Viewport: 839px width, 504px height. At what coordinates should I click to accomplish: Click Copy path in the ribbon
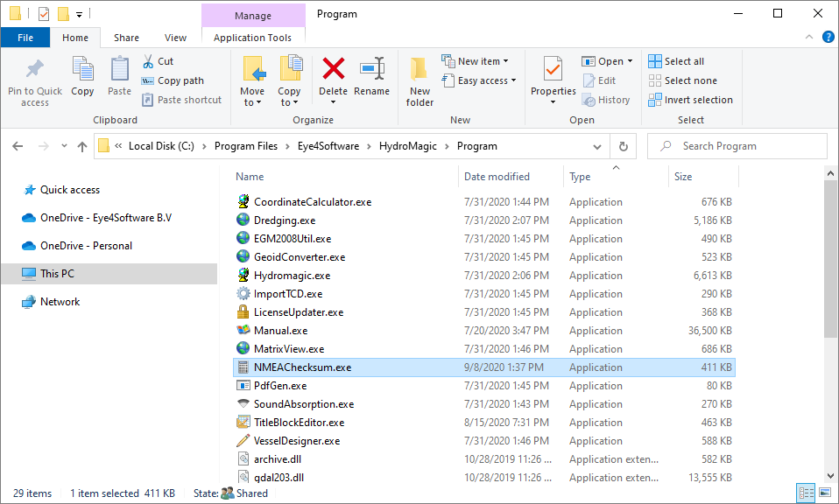pos(173,80)
